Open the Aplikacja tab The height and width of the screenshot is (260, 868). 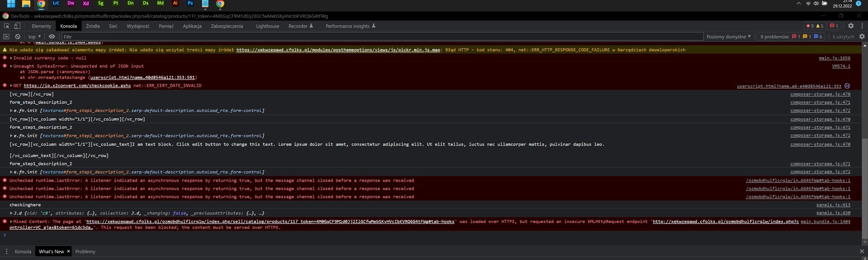click(192, 26)
